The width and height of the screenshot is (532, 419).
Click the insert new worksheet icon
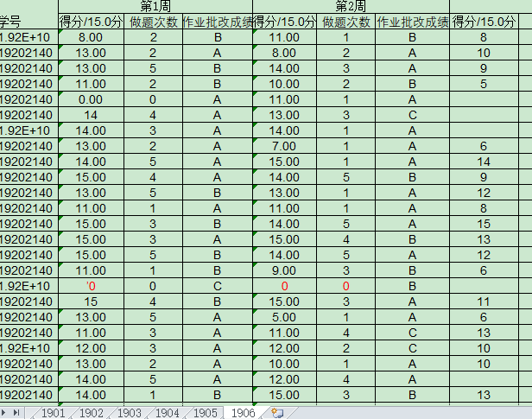pos(276,413)
